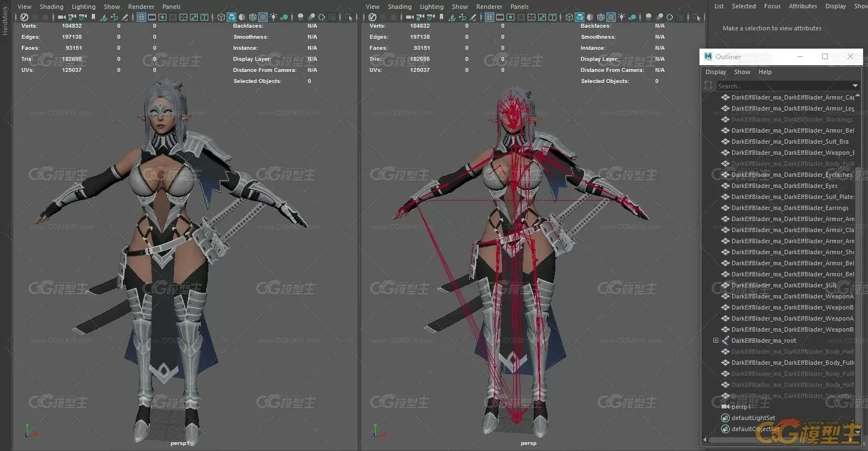The image size is (868, 451).
Task: Open Panels menu in left viewport
Action: pos(171,7)
